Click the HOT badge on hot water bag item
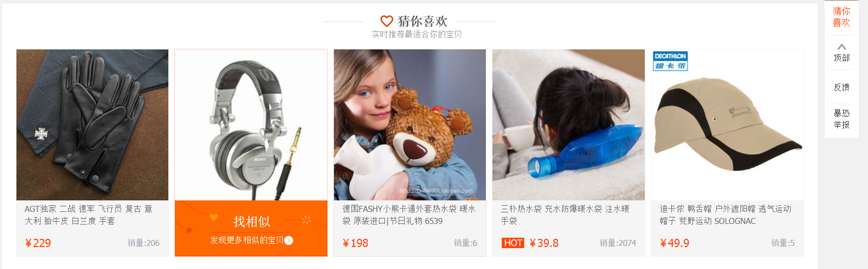This screenshot has width=868, height=269. click(x=513, y=243)
